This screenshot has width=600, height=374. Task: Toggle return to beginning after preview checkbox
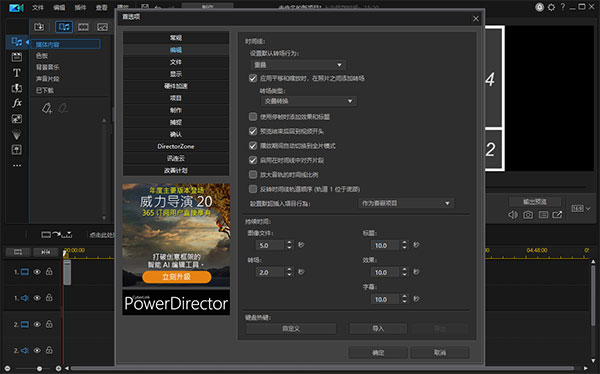253,131
